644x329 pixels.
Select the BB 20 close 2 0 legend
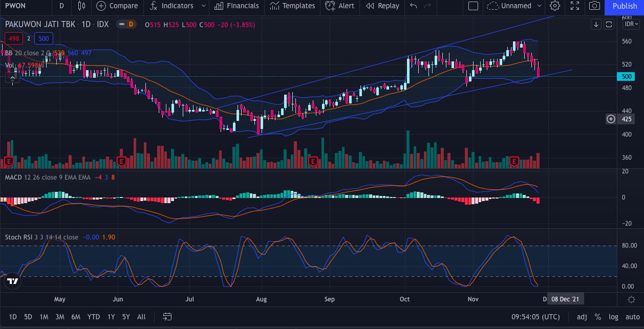tap(27, 53)
